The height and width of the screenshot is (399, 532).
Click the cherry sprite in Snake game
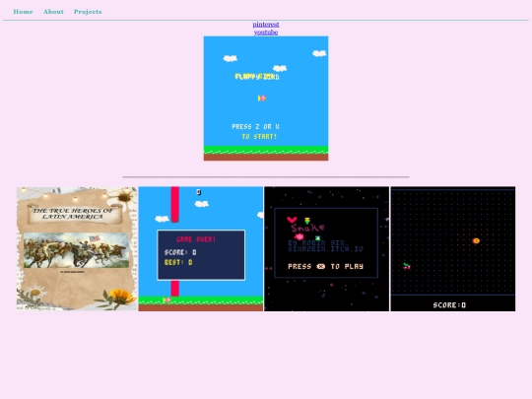tap(407, 266)
